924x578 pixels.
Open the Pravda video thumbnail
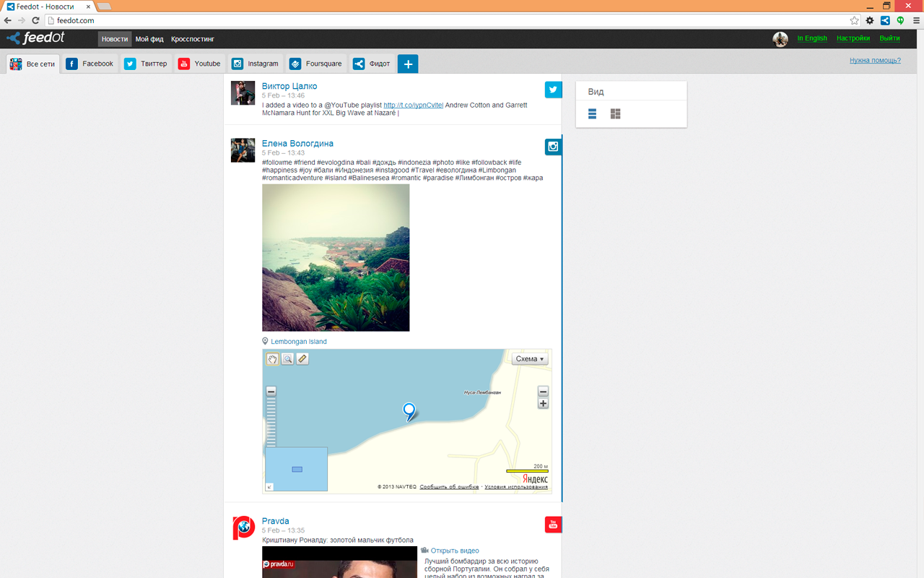point(339,562)
